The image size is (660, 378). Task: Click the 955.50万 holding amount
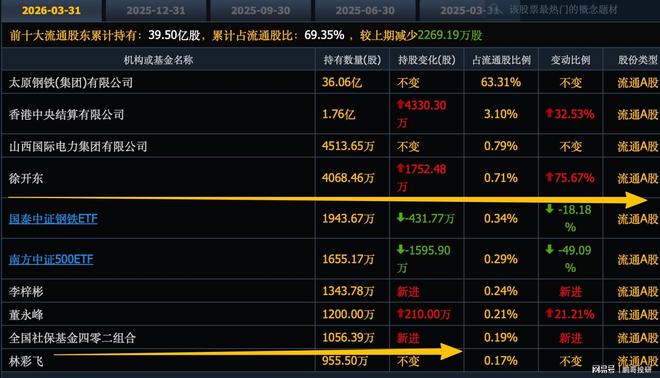coord(345,361)
